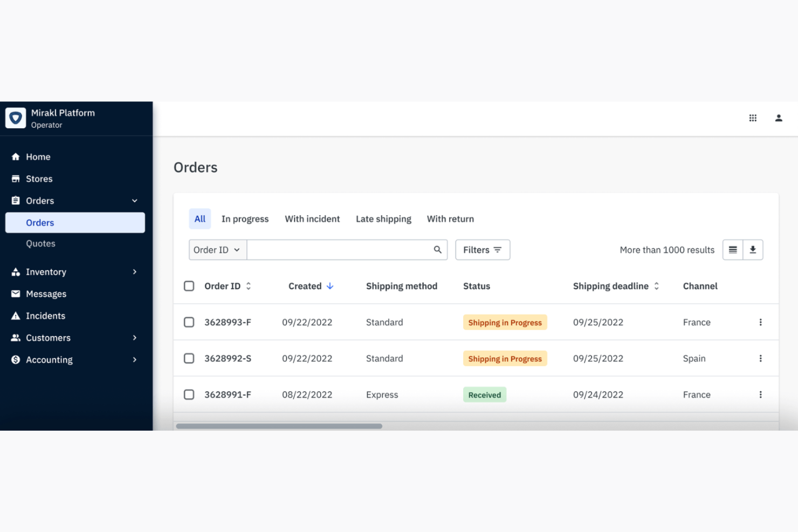Open the With incident tab

[312, 219]
